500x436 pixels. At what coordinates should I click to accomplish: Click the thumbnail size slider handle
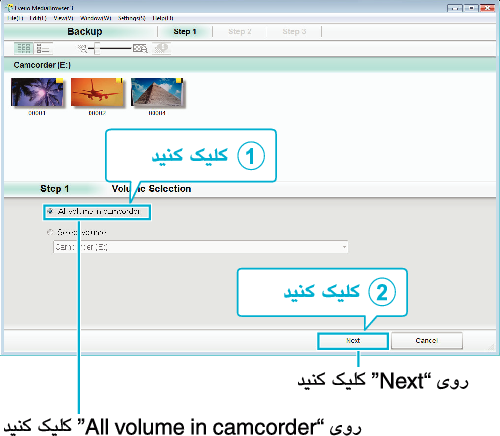[x=97, y=49]
